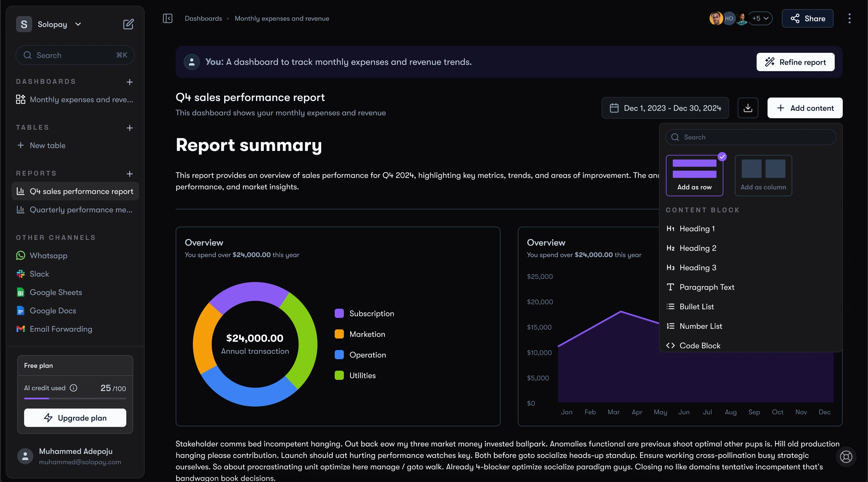Select the Add as column layout option
868x482 pixels.
763,176
